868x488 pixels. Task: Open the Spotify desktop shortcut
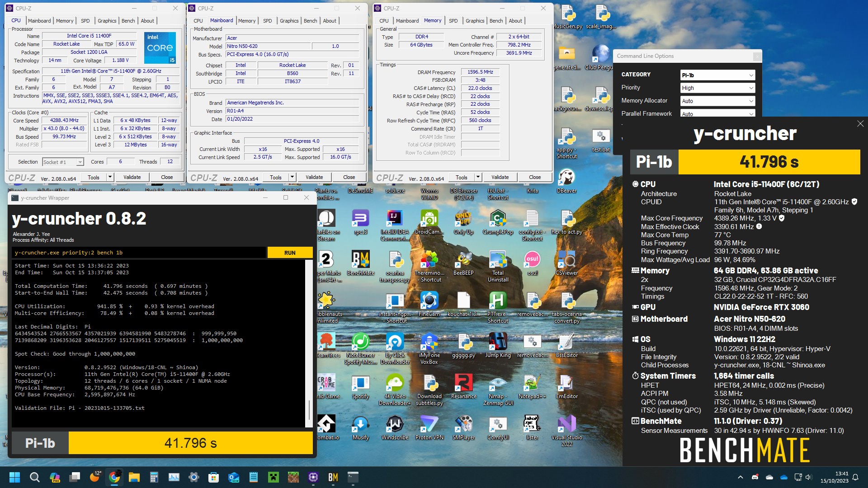click(360, 386)
